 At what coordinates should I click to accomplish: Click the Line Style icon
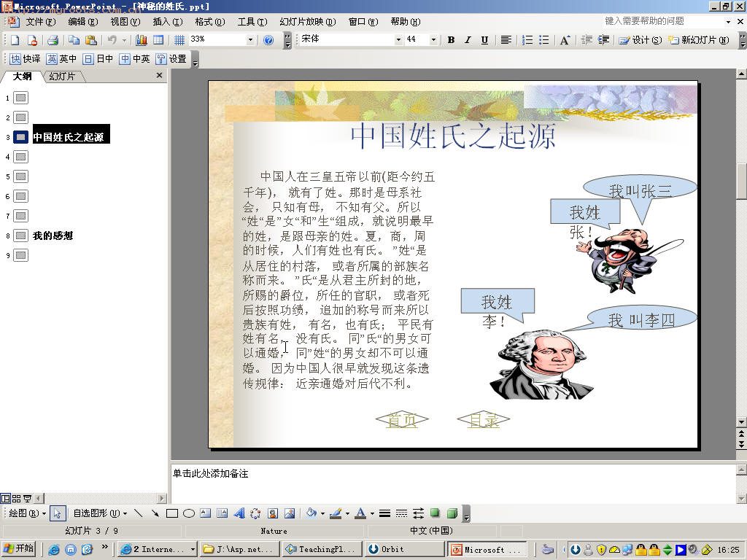385,513
